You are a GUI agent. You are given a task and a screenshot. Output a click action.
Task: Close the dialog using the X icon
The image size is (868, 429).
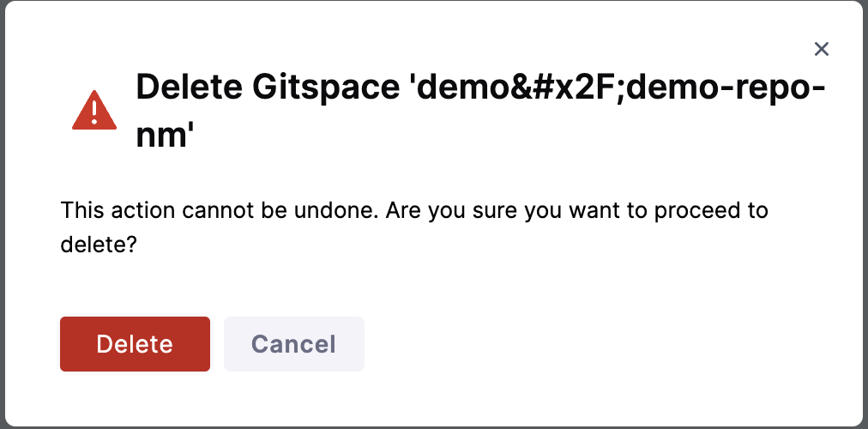pyautogui.click(x=822, y=49)
